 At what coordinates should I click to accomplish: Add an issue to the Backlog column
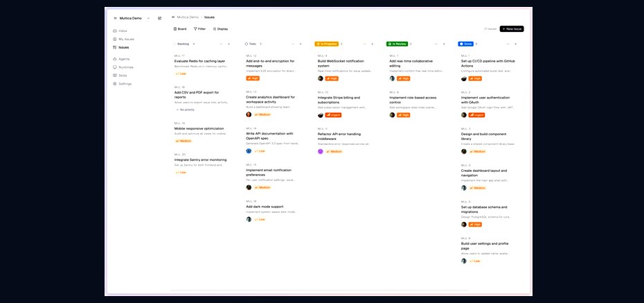[x=229, y=44]
